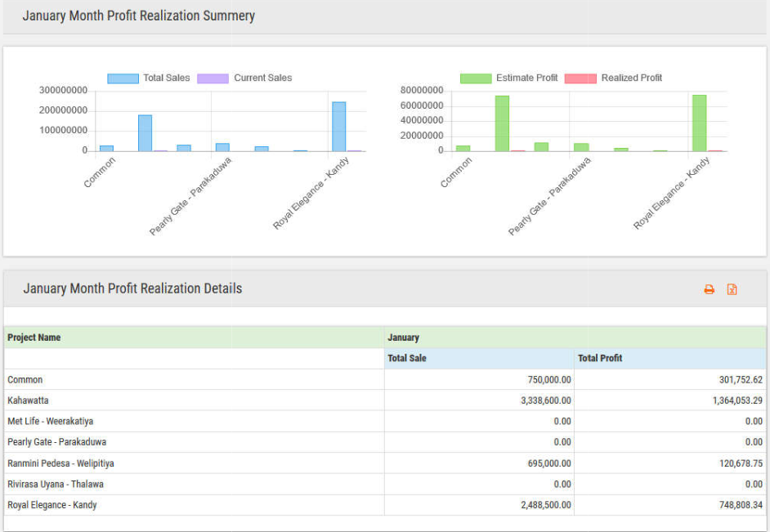The height and width of the screenshot is (532, 770).
Task: Click the red Realized Profit legend swatch
Action: [581, 78]
